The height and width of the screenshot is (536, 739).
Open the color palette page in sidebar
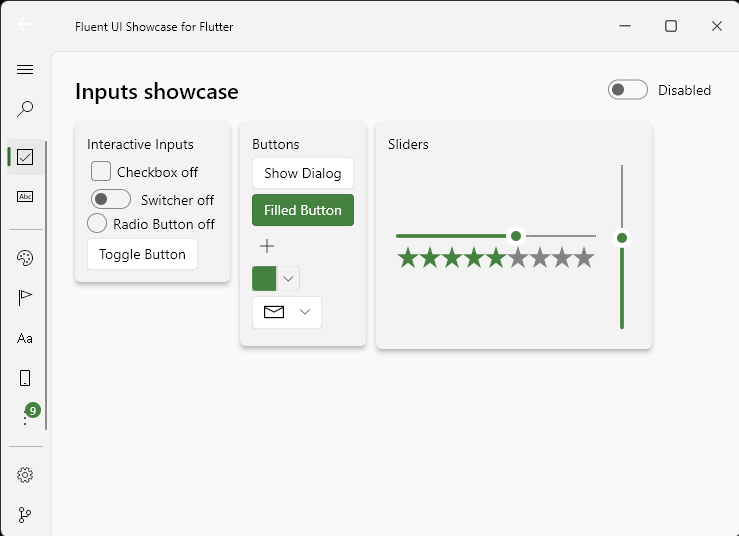point(25,258)
